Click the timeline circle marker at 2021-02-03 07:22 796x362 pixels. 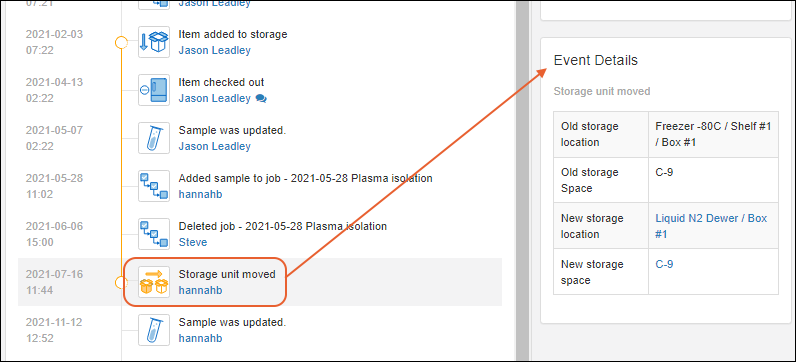(x=121, y=42)
